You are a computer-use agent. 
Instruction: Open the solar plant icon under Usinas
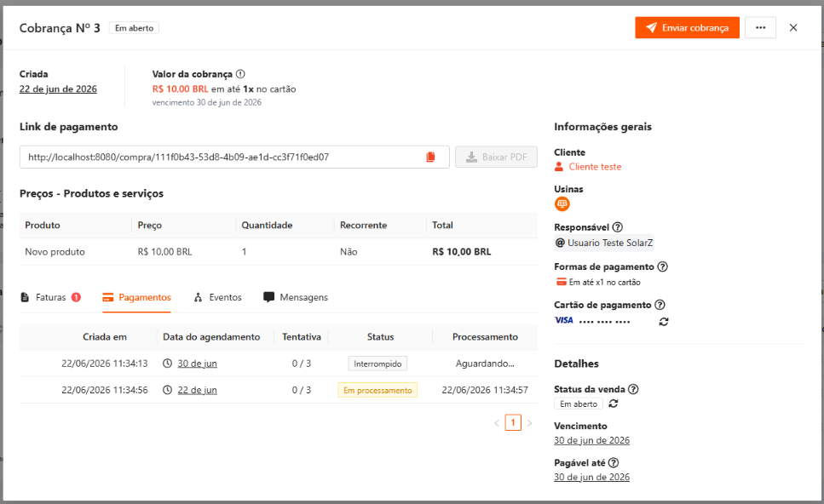(562, 203)
